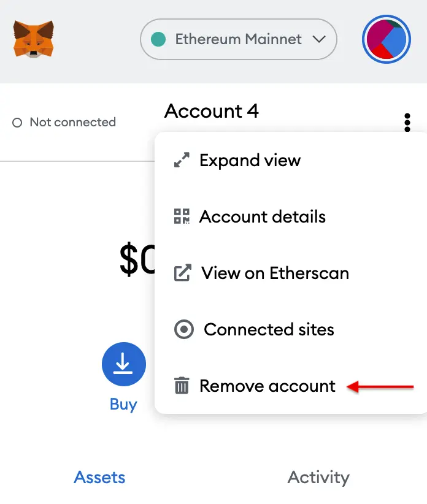Click the expand arrows icon
The width and height of the screenshot is (427, 504).
(182, 160)
